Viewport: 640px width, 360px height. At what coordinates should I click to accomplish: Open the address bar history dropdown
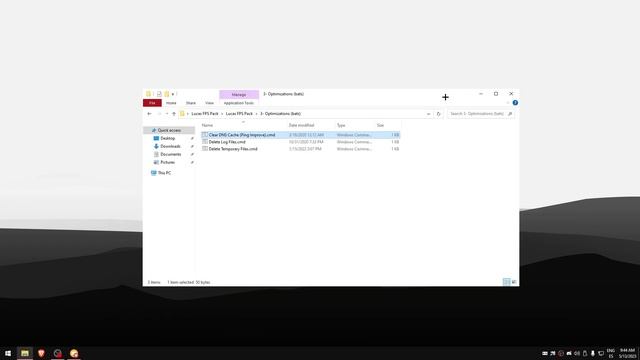point(428,114)
